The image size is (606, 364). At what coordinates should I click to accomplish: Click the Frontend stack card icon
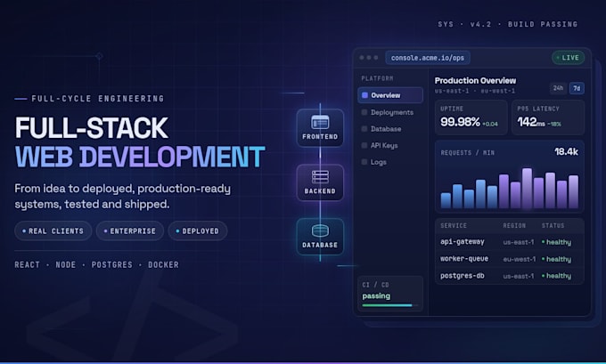[320, 122]
